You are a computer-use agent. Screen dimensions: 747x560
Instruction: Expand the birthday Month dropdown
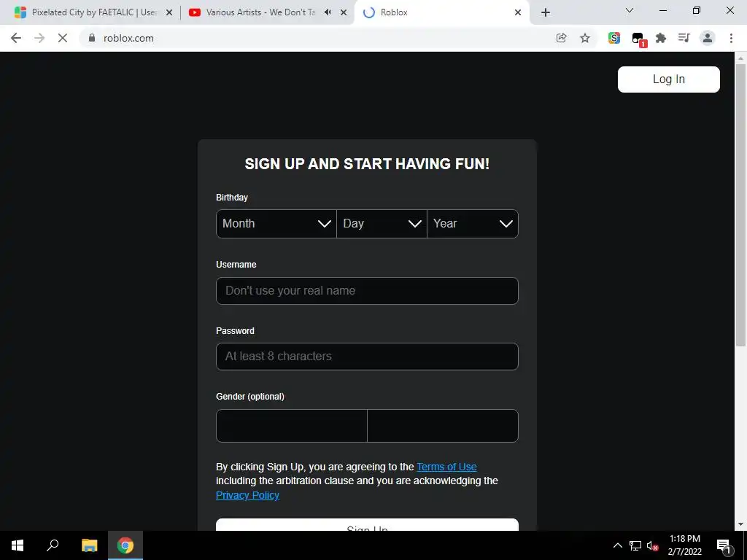276,224
